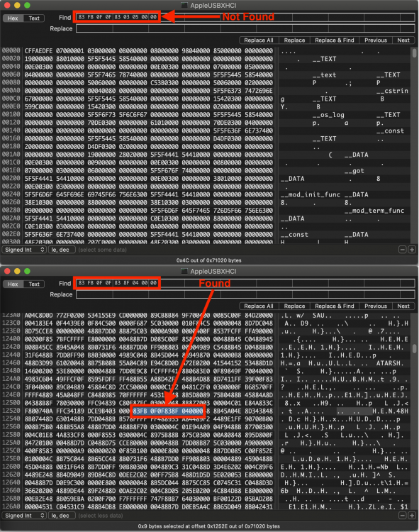Viewport: 419px width, 532px height.
Task: Open Signed Int dropdown in bottom window
Action: (x=24, y=516)
